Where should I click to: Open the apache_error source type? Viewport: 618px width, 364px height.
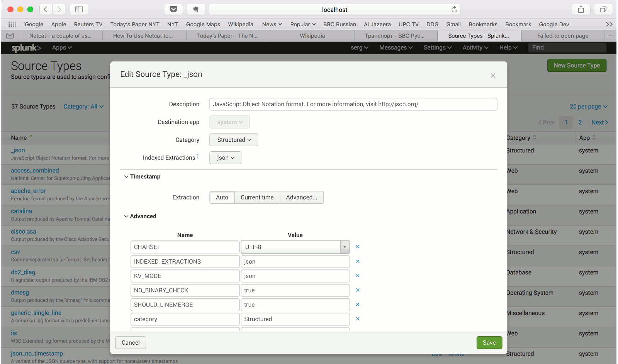(x=28, y=191)
